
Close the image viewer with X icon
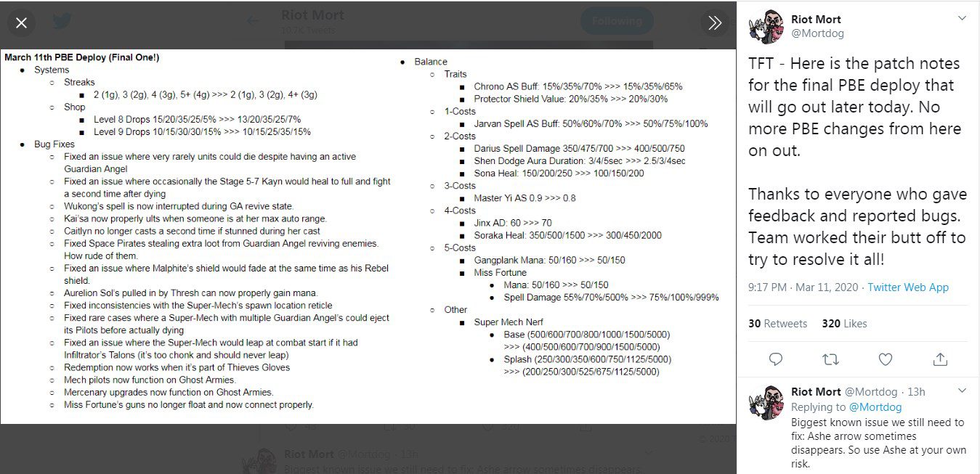[x=21, y=23]
